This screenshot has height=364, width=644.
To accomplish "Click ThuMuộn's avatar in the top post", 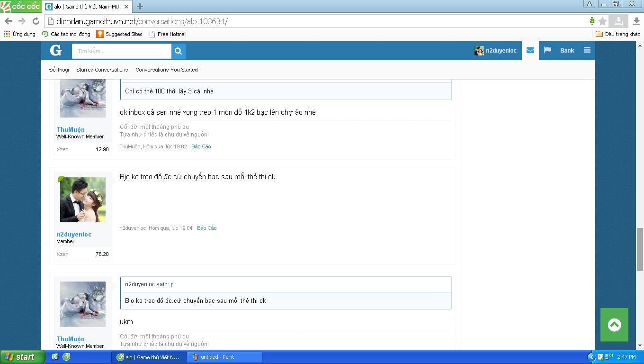I will tap(83, 99).
